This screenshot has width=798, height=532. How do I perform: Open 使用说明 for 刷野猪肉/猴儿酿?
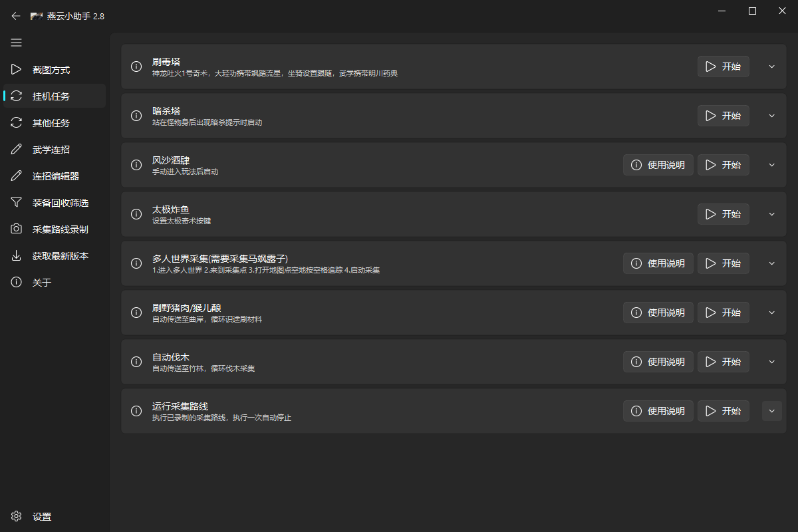(x=658, y=313)
